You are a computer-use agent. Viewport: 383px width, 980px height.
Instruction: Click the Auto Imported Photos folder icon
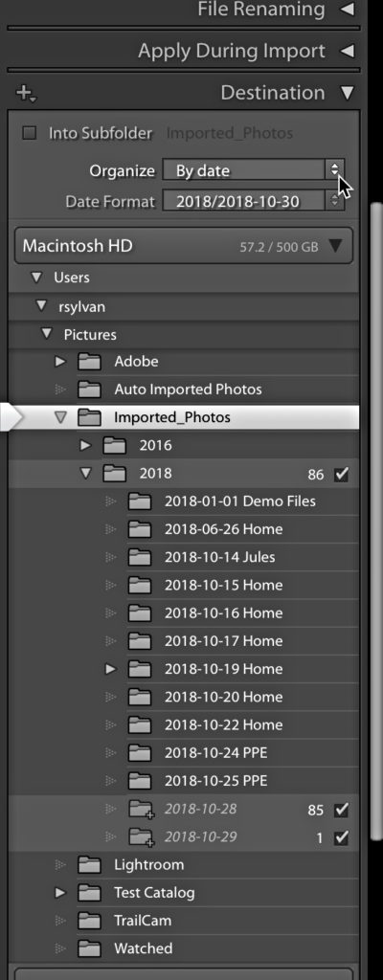89,390
